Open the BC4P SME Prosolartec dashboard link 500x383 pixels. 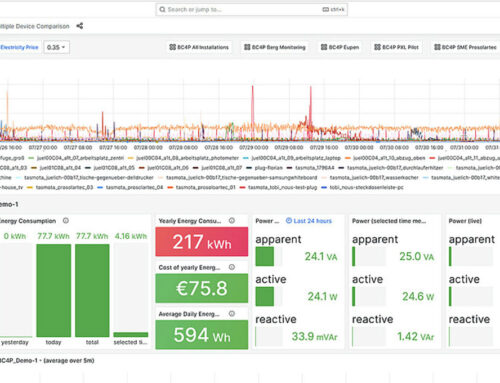click(465, 47)
